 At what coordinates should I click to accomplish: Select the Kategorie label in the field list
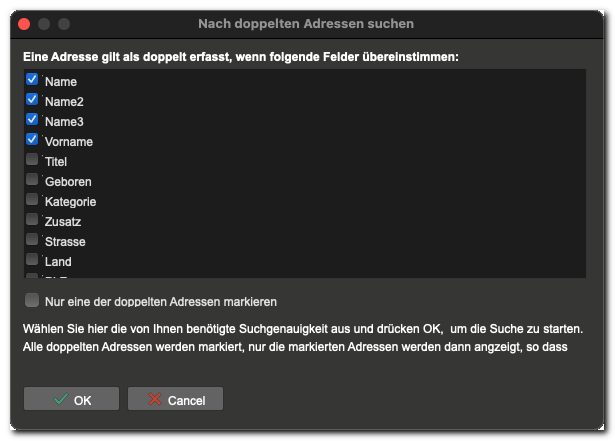tap(71, 202)
